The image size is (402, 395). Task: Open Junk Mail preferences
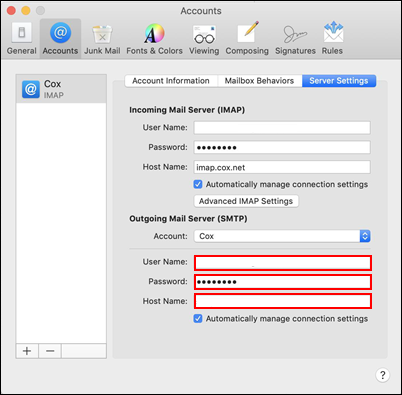click(x=102, y=38)
